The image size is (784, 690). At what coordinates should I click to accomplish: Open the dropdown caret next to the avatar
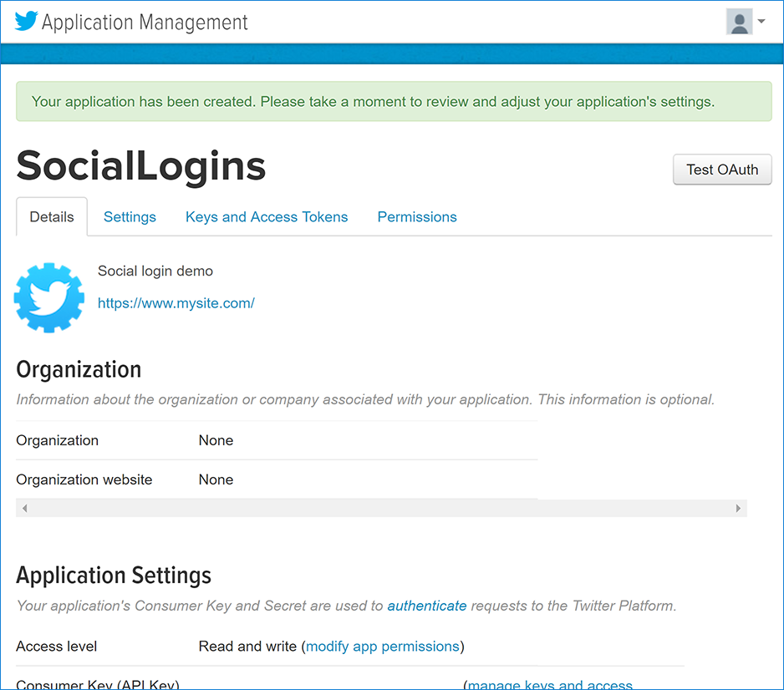(x=761, y=21)
